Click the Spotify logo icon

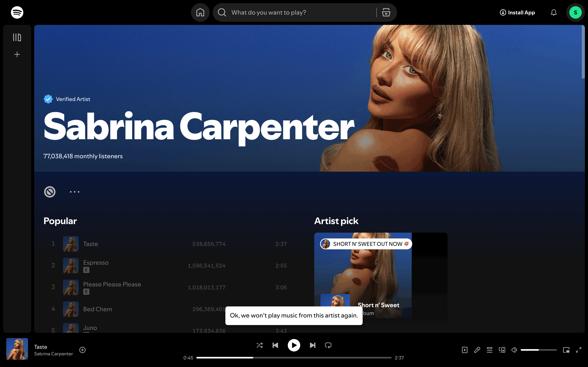(17, 12)
